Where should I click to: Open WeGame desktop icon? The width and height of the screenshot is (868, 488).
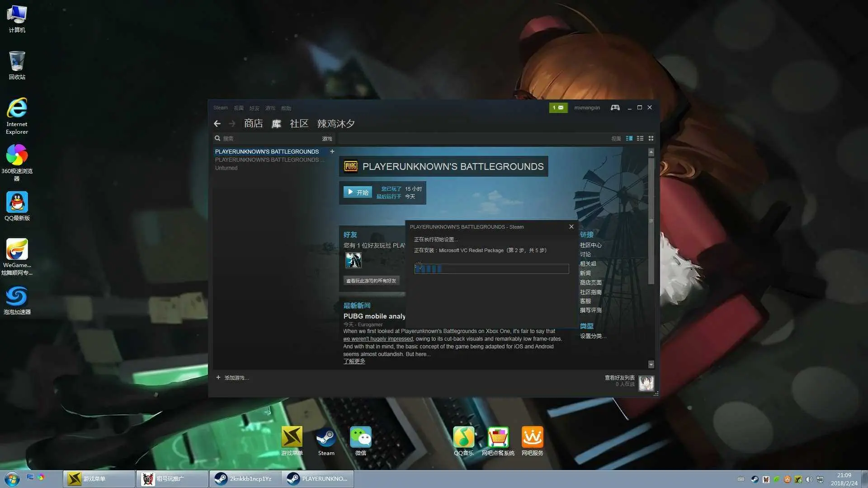click(x=17, y=257)
